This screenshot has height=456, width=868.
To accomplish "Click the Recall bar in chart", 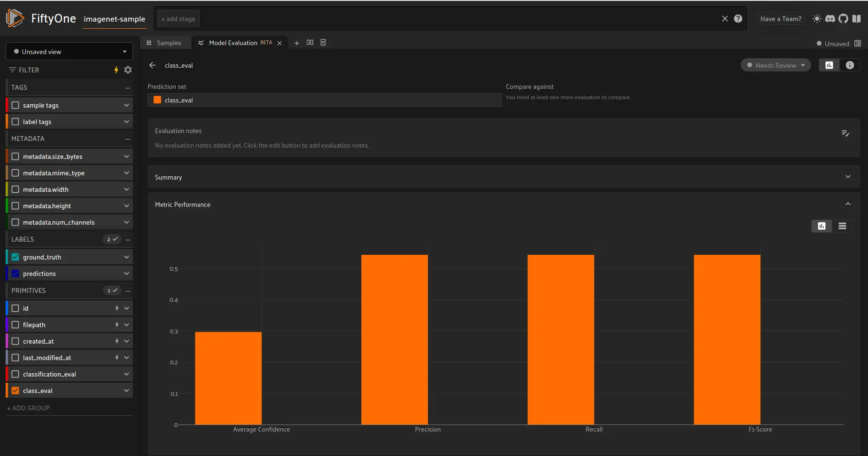I will pos(561,339).
